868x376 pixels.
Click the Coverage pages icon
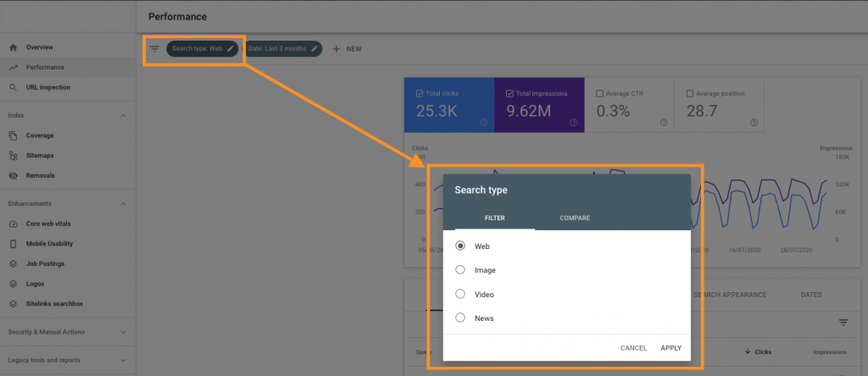(x=14, y=135)
